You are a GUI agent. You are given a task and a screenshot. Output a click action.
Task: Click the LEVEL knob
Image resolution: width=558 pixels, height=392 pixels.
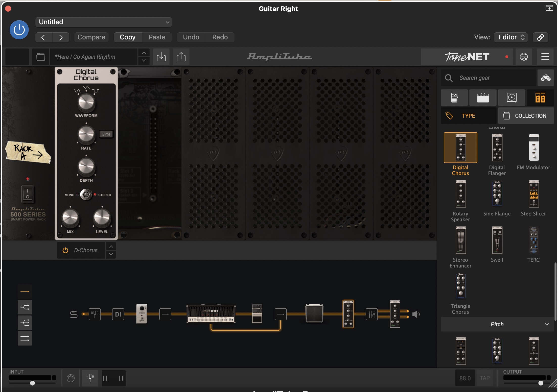point(102,218)
